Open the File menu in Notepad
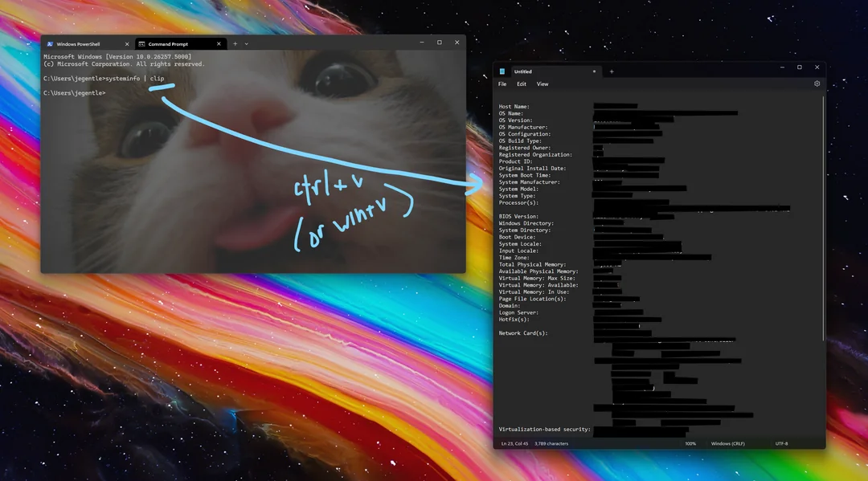 pyautogui.click(x=502, y=84)
